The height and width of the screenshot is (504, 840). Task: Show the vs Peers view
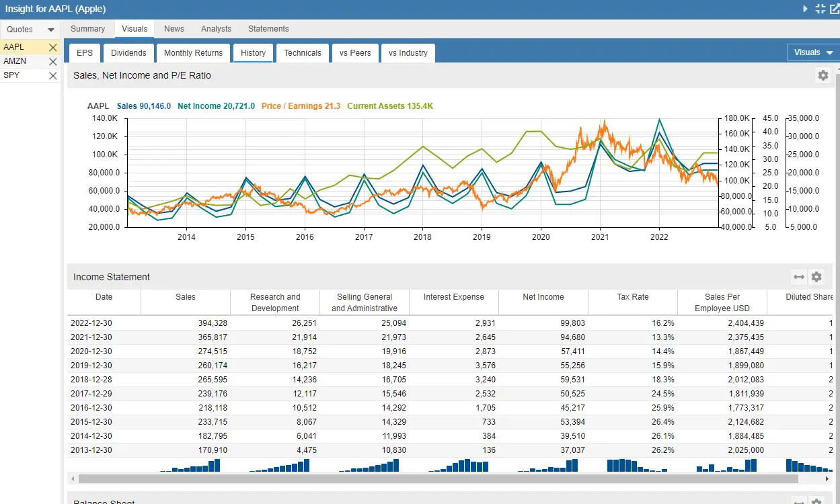click(x=355, y=53)
